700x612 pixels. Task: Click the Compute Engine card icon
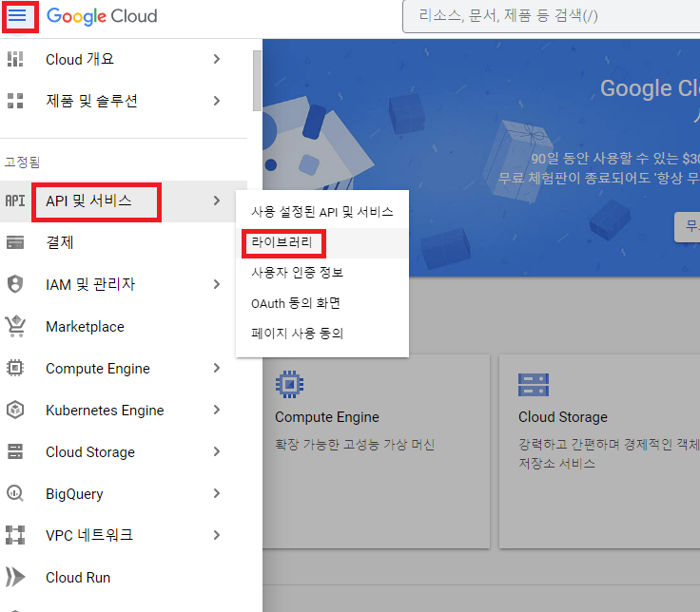point(290,384)
